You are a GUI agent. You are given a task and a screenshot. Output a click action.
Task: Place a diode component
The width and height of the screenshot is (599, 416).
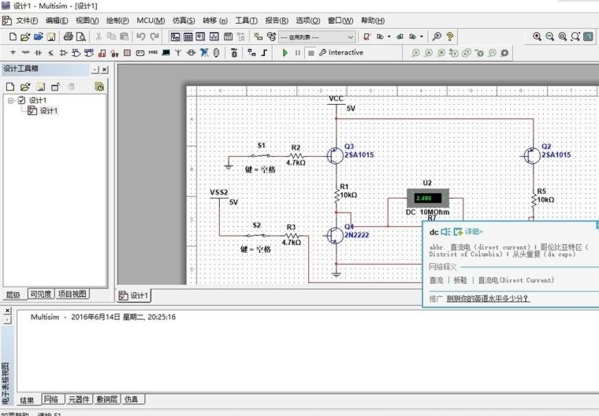coord(38,53)
